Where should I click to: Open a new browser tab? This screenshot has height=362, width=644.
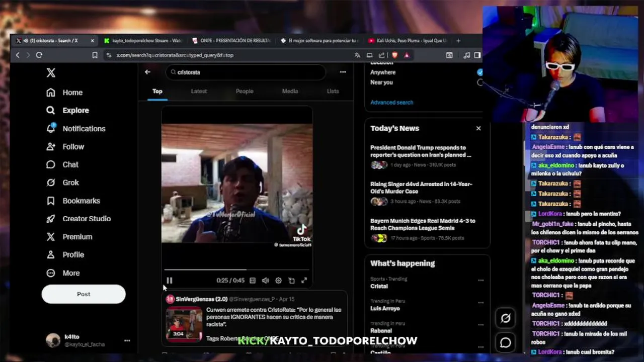click(x=458, y=40)
